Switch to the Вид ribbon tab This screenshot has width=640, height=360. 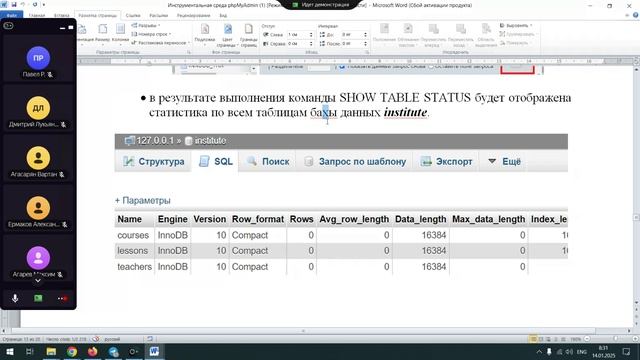pyautogui.click(x=223, y=16)
